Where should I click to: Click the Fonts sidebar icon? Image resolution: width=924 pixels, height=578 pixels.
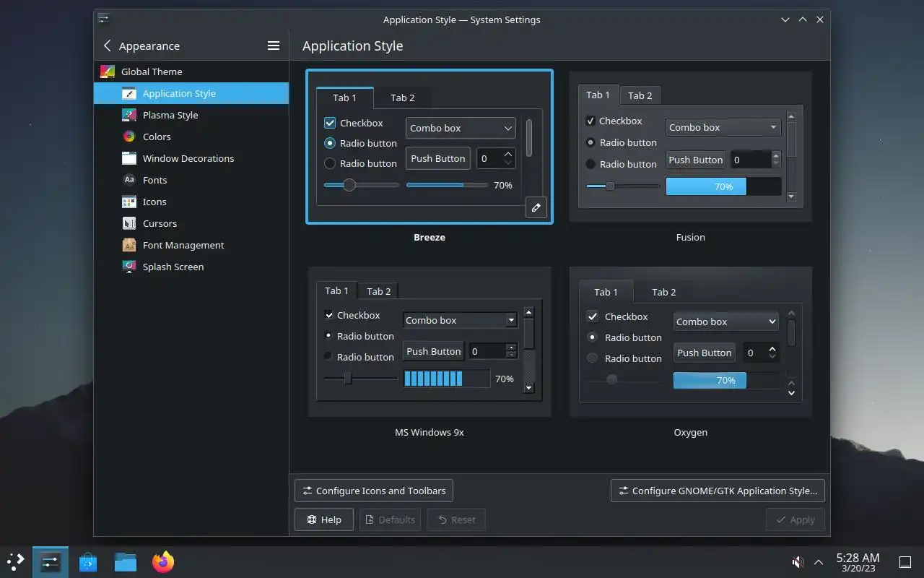coord(129,180)
